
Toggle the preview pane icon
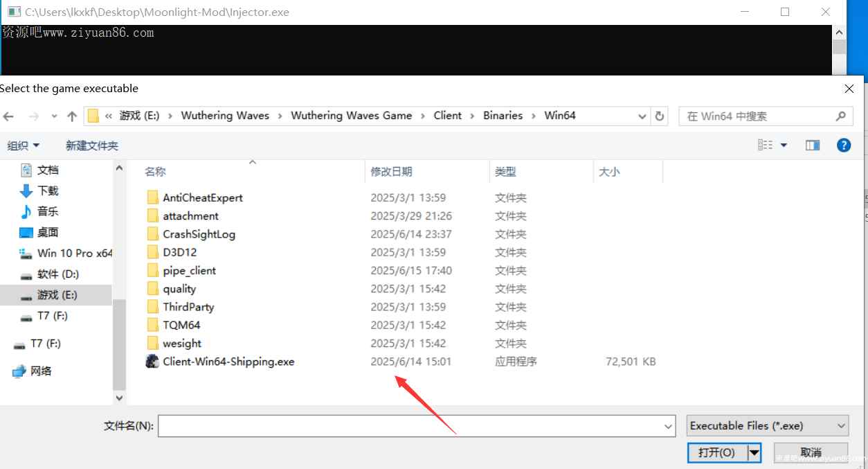point(812,145)
